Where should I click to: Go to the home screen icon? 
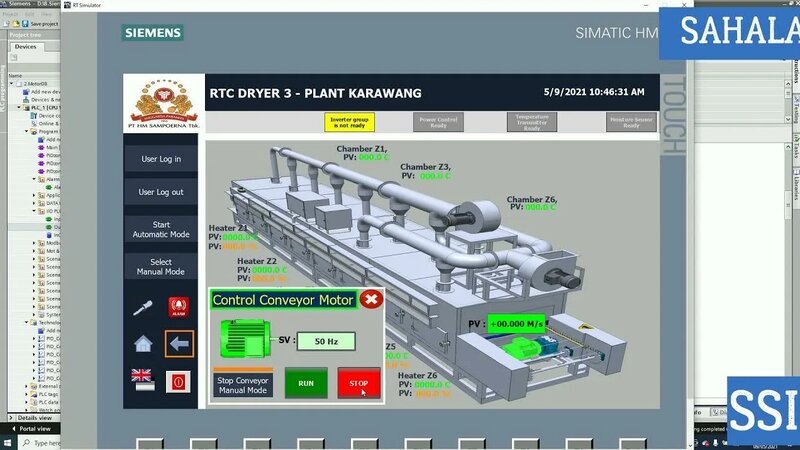143,343
